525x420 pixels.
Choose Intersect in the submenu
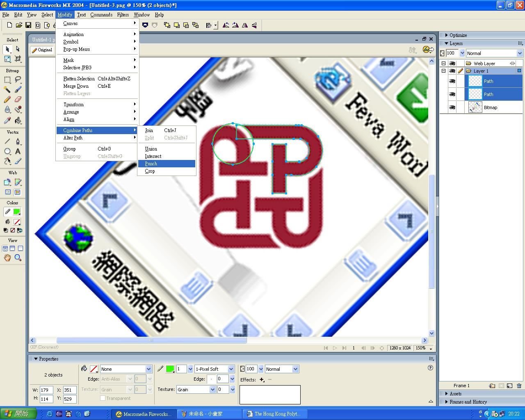click(x=167, y=156)
